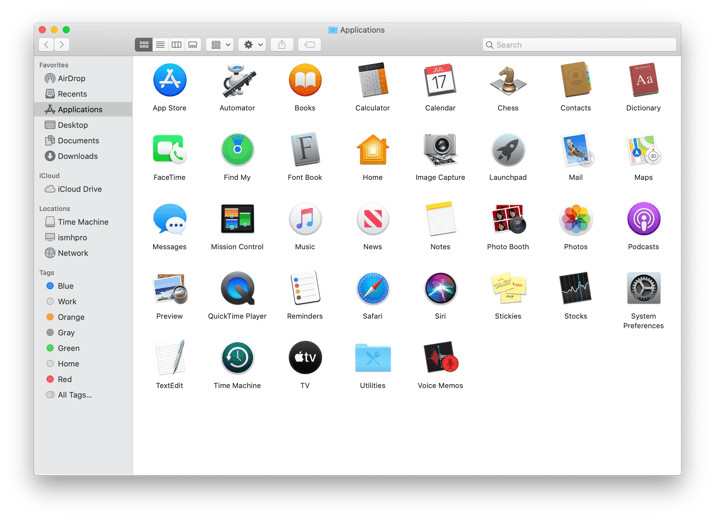Click the Reminders app icon
Screen dimensions: 715x520
pos(305,288)
